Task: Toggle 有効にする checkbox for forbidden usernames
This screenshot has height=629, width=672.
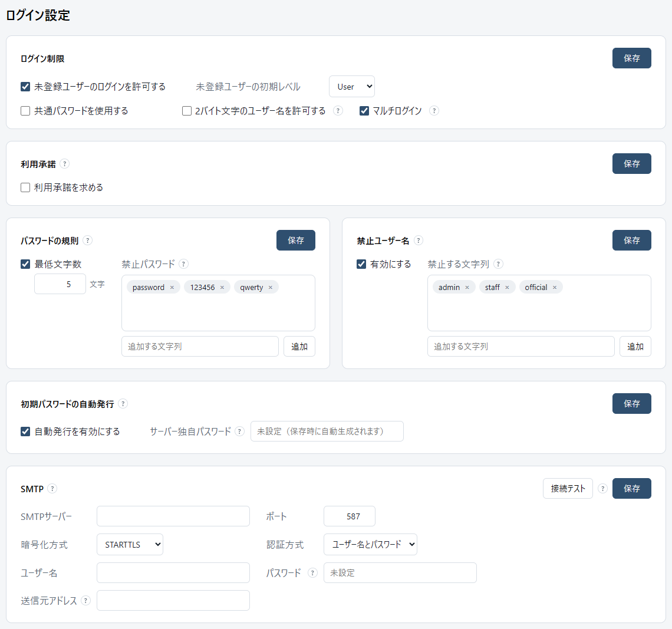Action: 361,264
